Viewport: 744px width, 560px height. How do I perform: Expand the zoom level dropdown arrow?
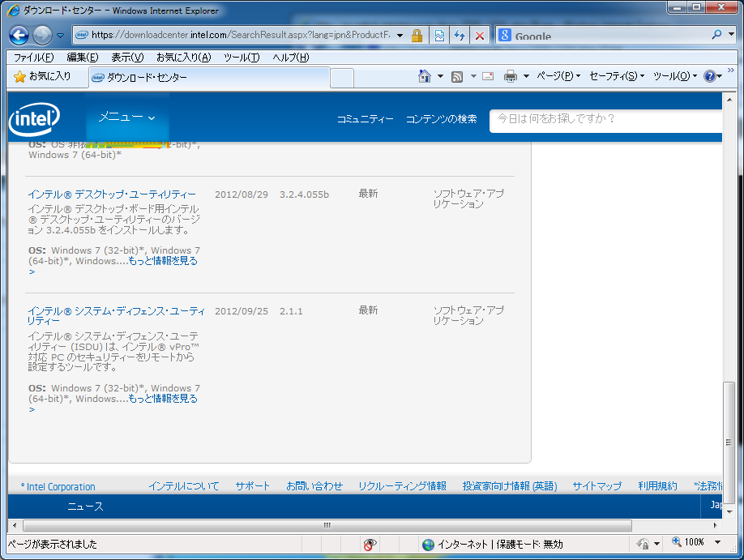tap(717, 542)
